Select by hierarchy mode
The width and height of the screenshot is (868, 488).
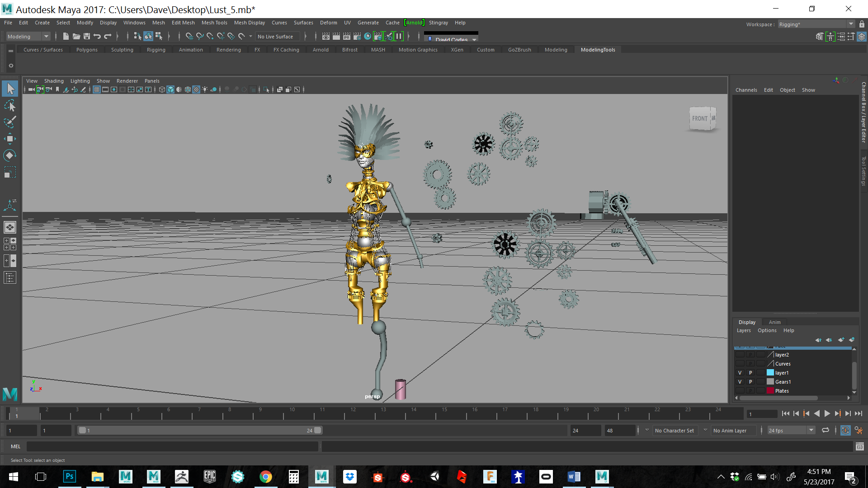tap(137, 37)
